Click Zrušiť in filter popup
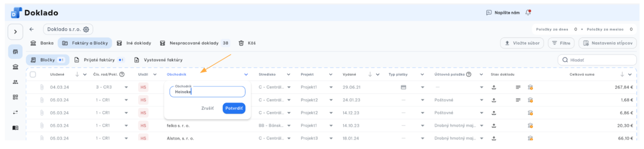 [x=208, y=108]
